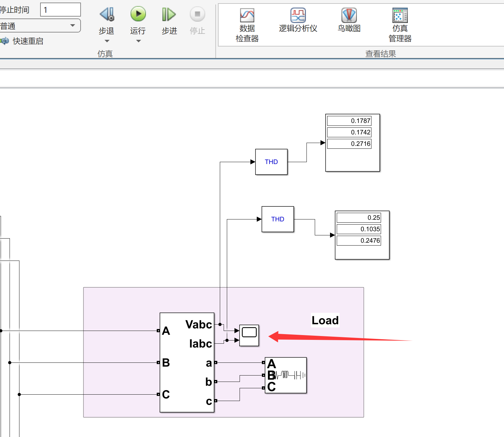Select the upper Display block showing 0.1787
Viewport: 504px width, 437px height.
pyautogui.click(x=353, y=143)
